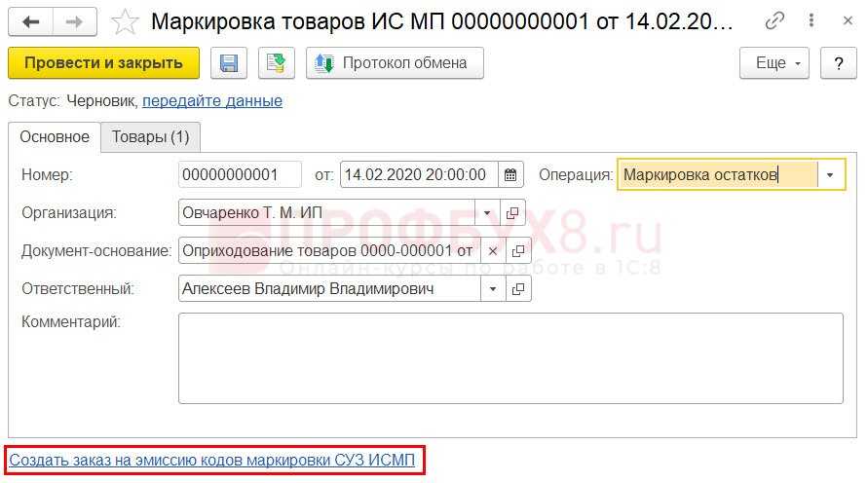
Task: Go forward with the right arrow button
Action: (x=75, y=21)
